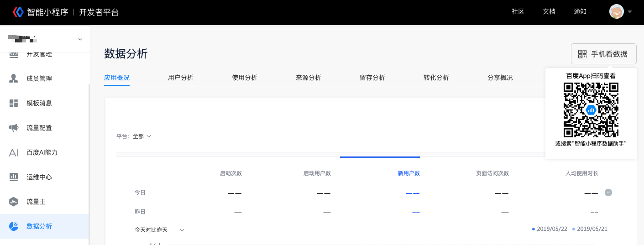This screenshot has height=245, width=644.
Task: Click the round expand arrow beside 人均使用时长
Action: 608,193
